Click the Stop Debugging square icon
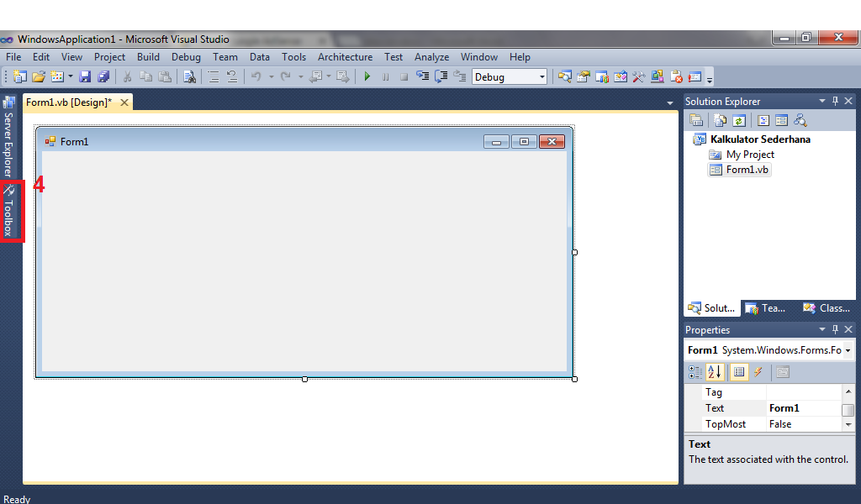This screenshot has height=504, width=861. 404,76
